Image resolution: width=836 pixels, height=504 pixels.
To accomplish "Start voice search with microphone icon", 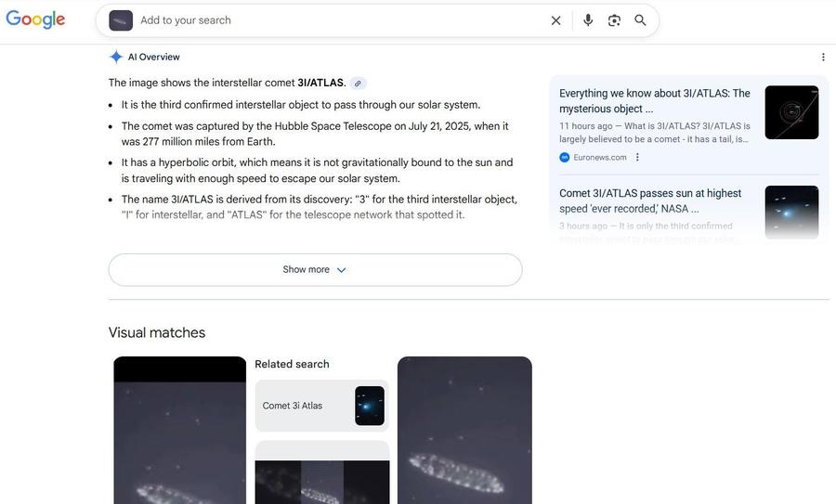I will (588, 20).
